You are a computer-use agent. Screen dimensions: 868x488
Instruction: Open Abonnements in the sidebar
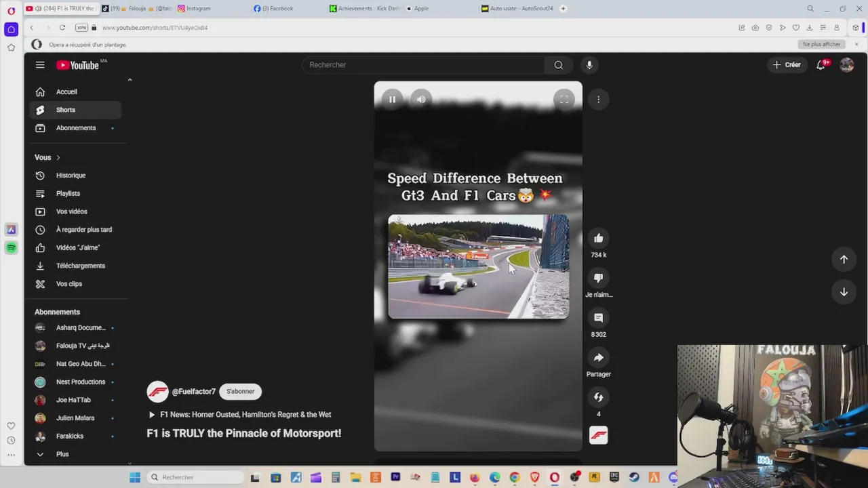click(x=75, y=128)
